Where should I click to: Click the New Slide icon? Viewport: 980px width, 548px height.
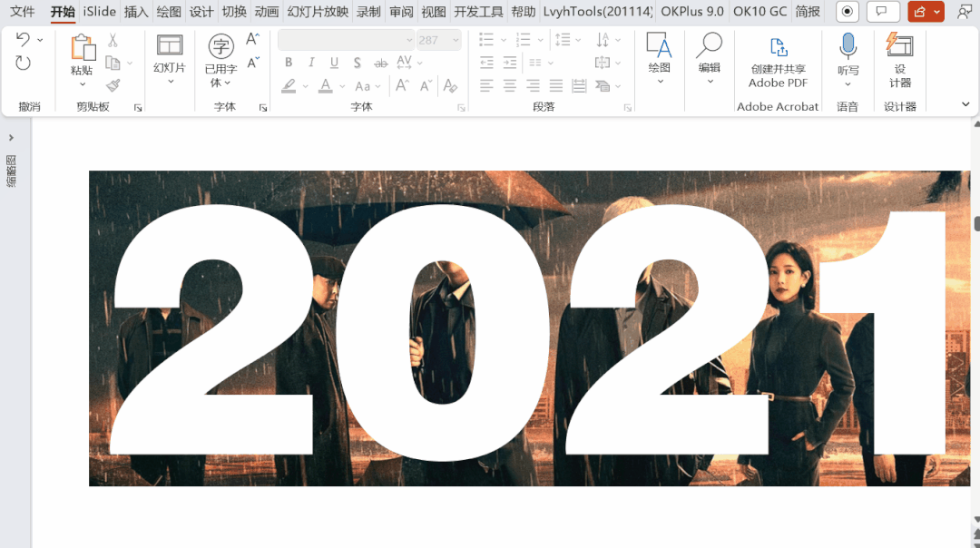pos(170,45)
